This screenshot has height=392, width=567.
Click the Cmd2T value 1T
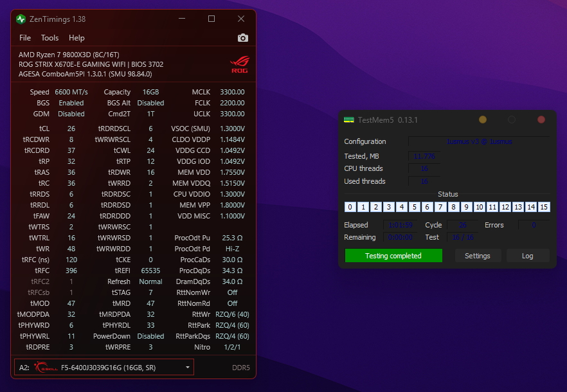(150, 114)
